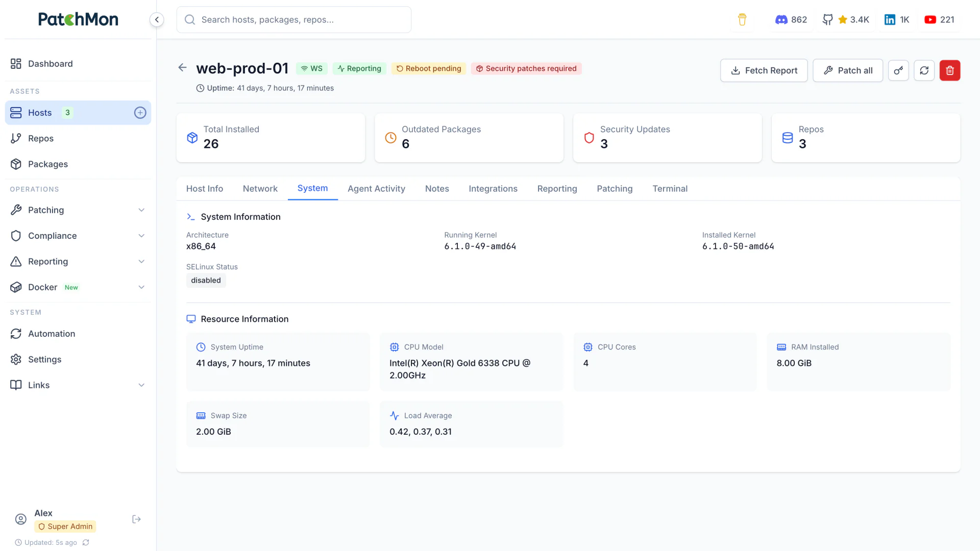Viewport: 980px width, 551px height.
Task: Click the red delete host trash icon
Action: pyautogui.click(x=950, y=70)
